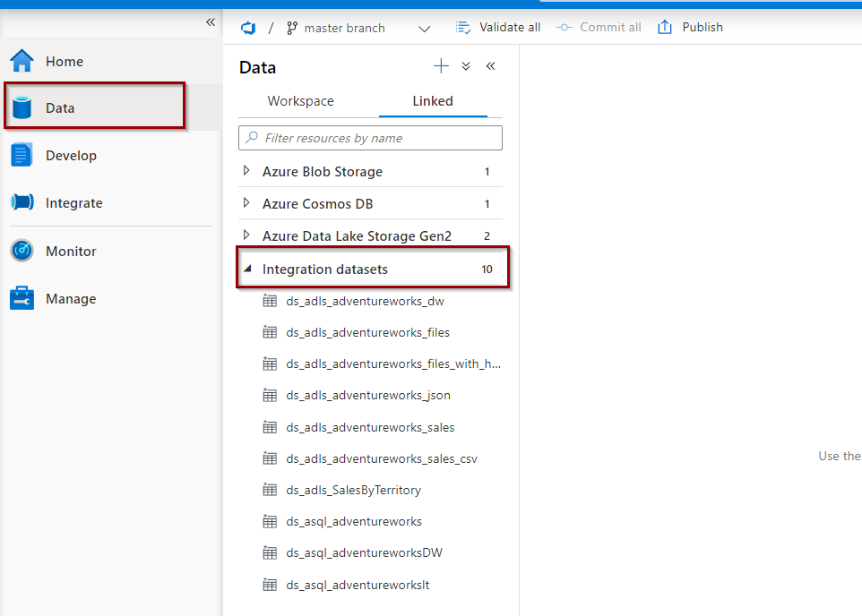The height and width of the screenshot is (616, 862).
Task: Open the Monitor hub
Action: (110, 251)
